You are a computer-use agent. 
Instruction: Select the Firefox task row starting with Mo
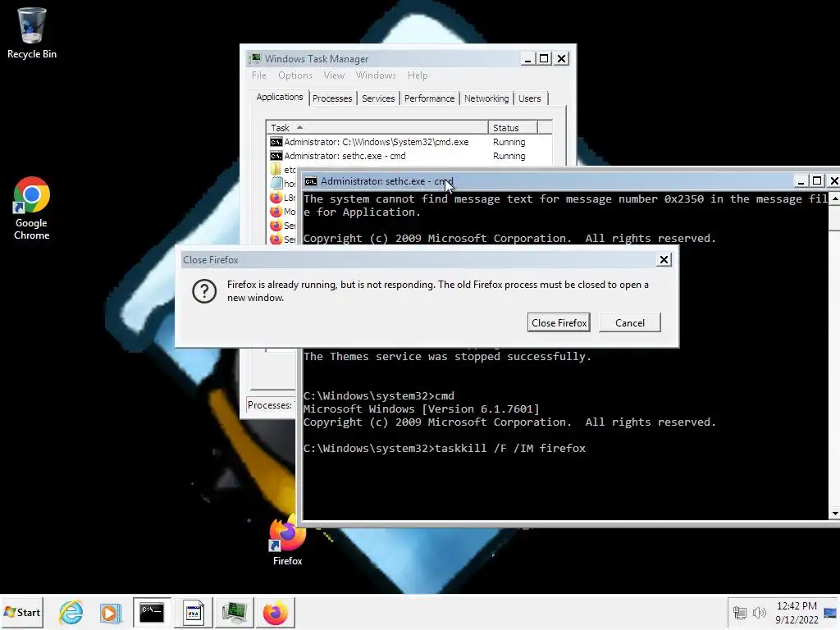point(282,212)
